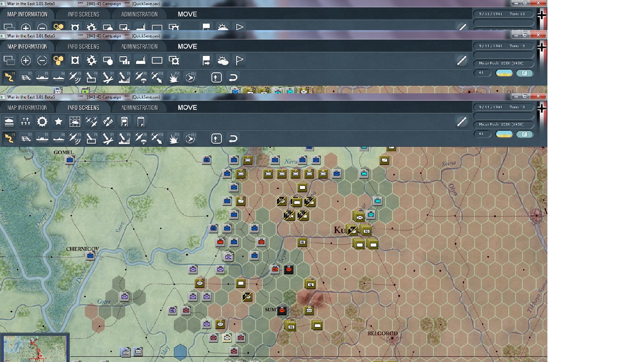This screenshot has height=362, width=644.
Task: Select F1 Move mode in bottom window
Action: (x=9, y=138)
